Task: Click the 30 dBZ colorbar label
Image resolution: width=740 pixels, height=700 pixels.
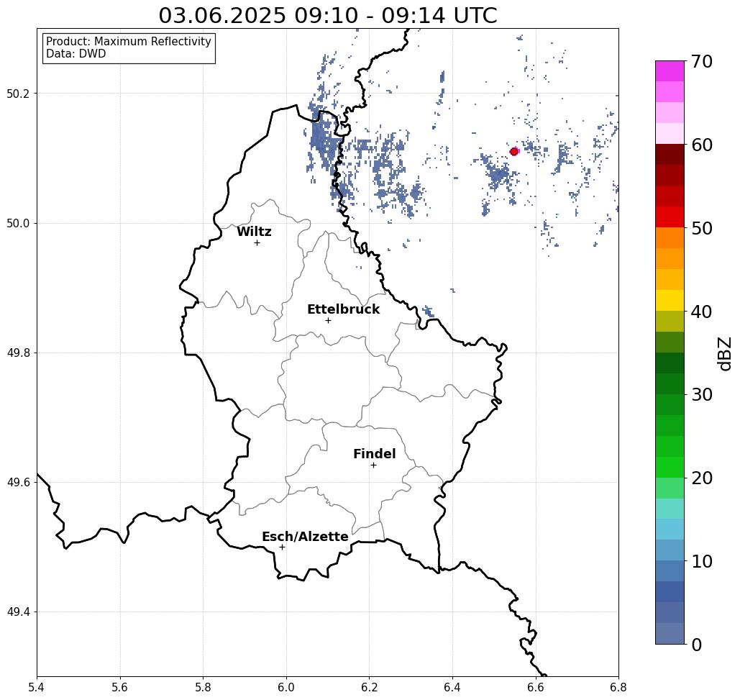Action: pos(701,394)
